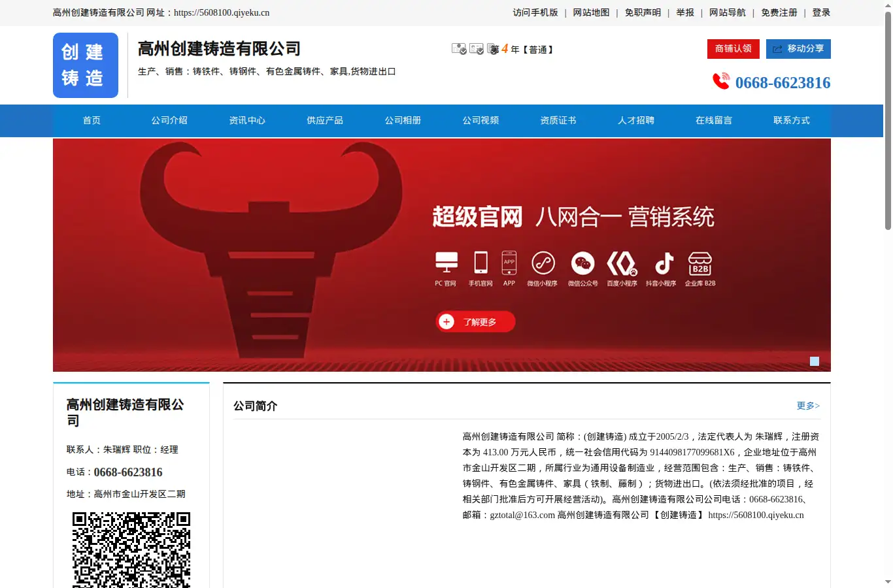Open 联系方式 navigation item

click(x=792, y=120)
